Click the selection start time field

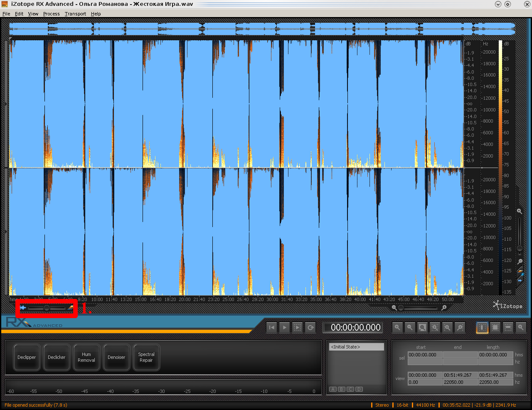click(x=425, y=355)
